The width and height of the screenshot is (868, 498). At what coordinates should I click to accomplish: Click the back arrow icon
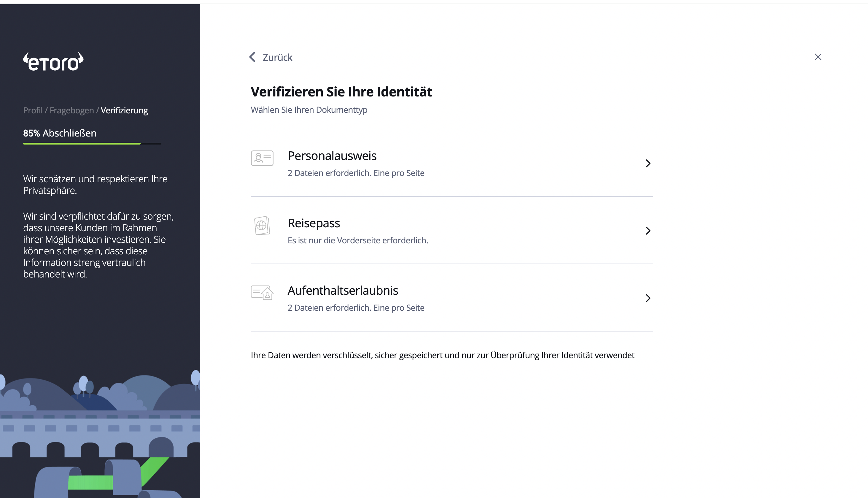[x=253, y=57]
